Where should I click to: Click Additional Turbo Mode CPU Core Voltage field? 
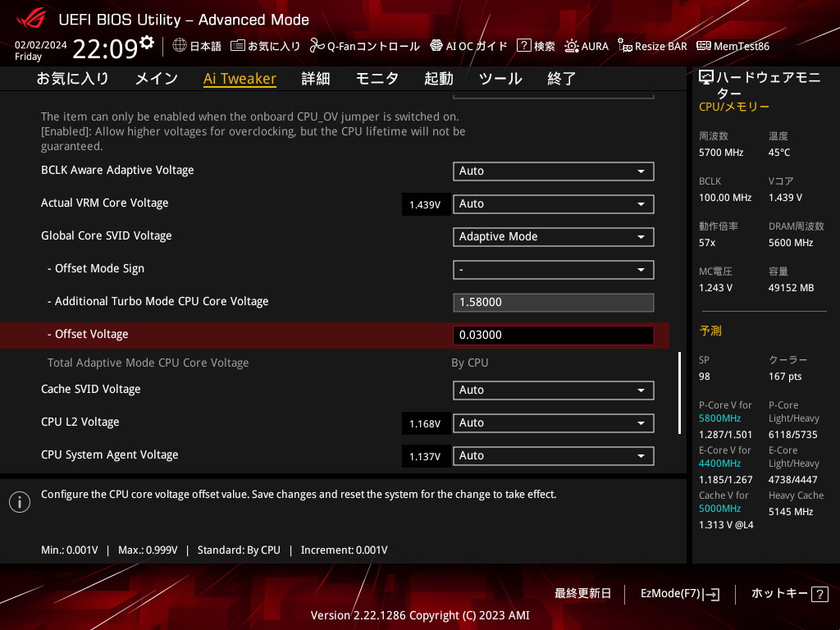click(554, 302)
